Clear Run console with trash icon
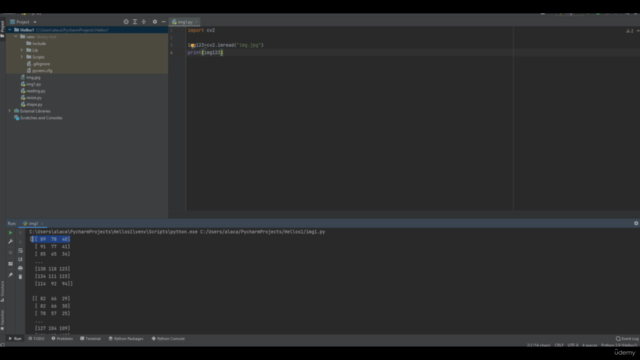The height and width of the screenshot is (360, 640). tap(20, 277)
